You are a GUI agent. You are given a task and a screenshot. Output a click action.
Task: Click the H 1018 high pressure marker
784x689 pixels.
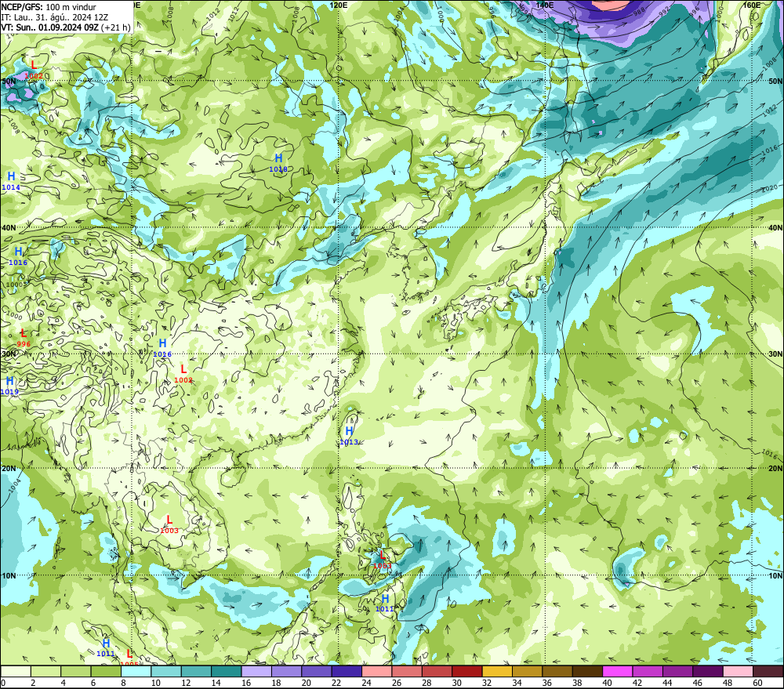278,164
